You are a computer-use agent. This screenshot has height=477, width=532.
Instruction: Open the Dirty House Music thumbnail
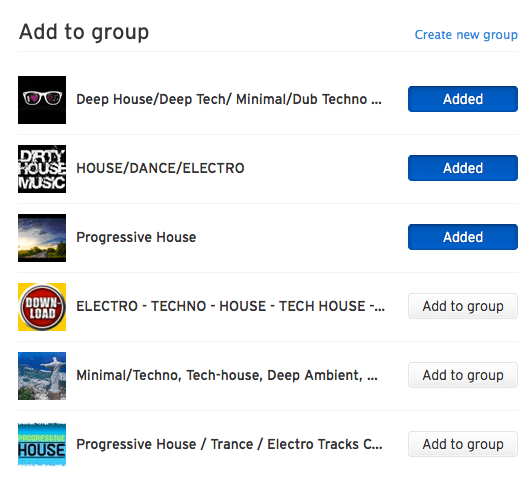(x=42, y=169)
